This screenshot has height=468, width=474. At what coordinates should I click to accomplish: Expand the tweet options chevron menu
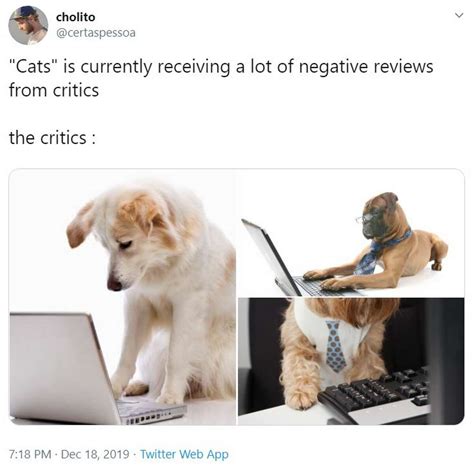tap(459, 15)
